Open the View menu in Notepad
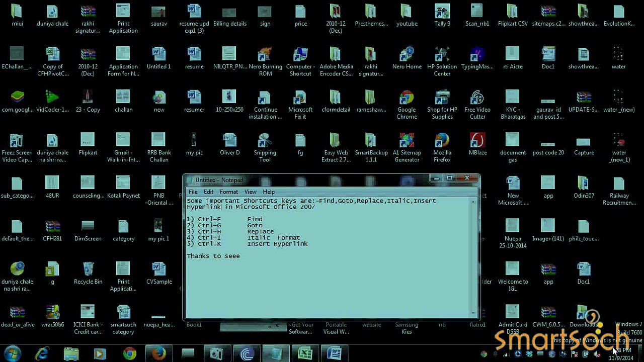 tap(251, 192)
